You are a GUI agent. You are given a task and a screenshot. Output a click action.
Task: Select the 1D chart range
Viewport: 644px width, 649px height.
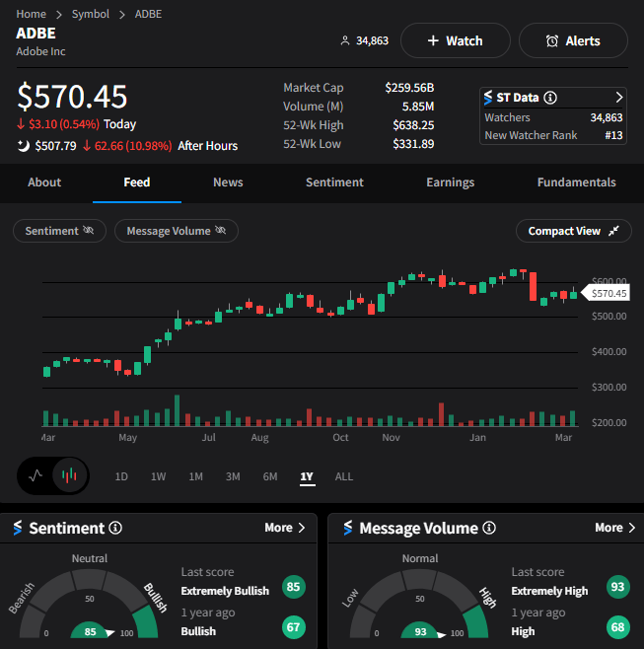(121, 476)
